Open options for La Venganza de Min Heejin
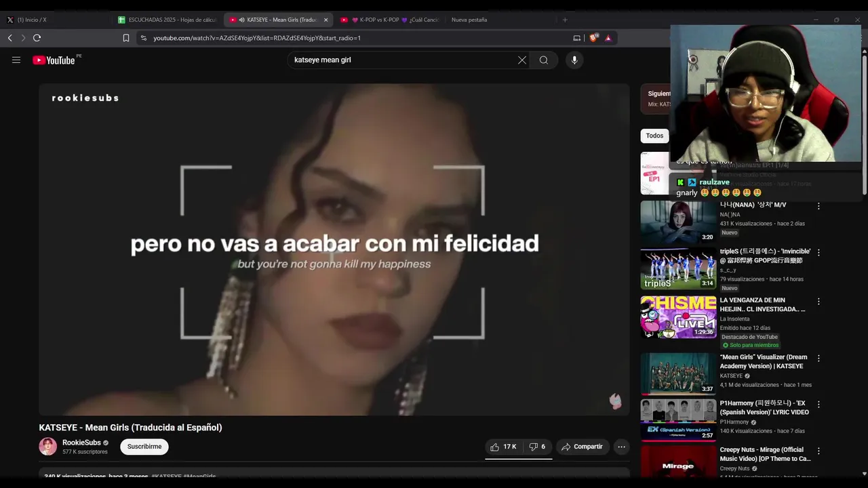Viewport: 868px width, 488px height. [818, 301]
